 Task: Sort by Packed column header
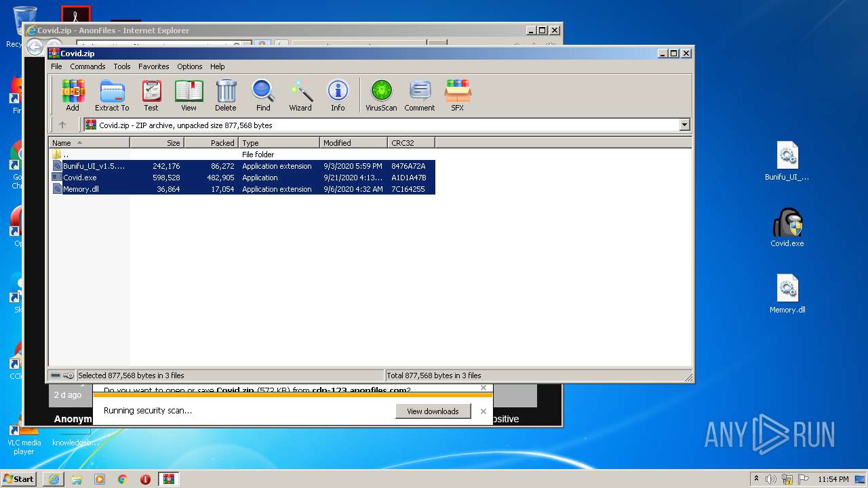(x=211, y=143)
